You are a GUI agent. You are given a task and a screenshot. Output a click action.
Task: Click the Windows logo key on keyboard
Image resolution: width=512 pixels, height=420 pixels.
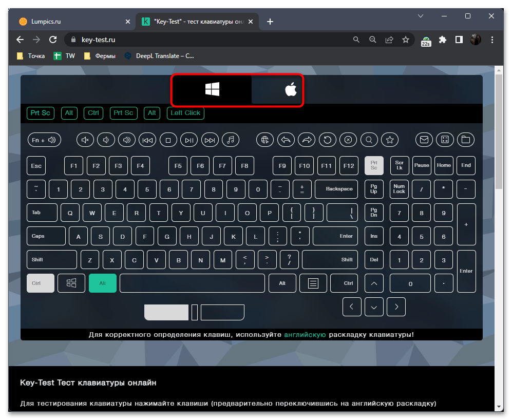pos(71,283)
